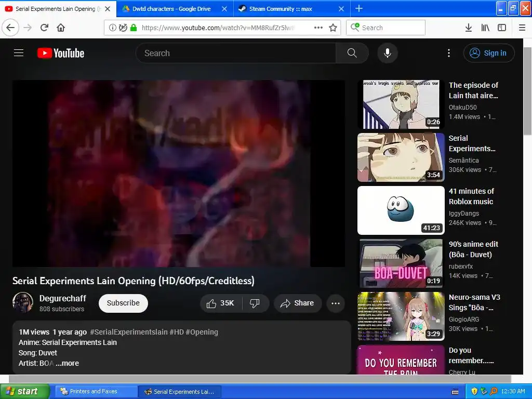The width and height of the screenshot is (532, 399).
Task: Open the tray icon left of the clock
Action: (494, 391)
